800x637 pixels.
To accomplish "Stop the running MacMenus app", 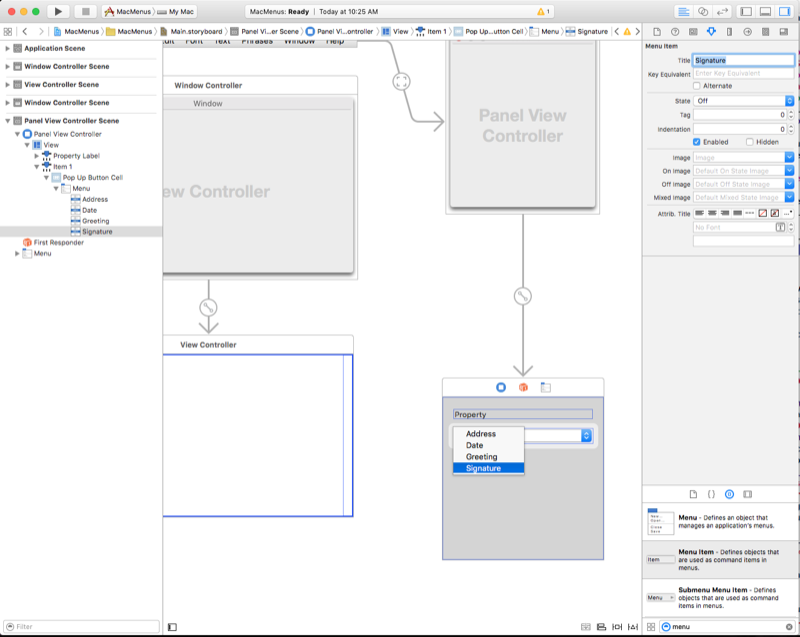I will tap(86, 11).
